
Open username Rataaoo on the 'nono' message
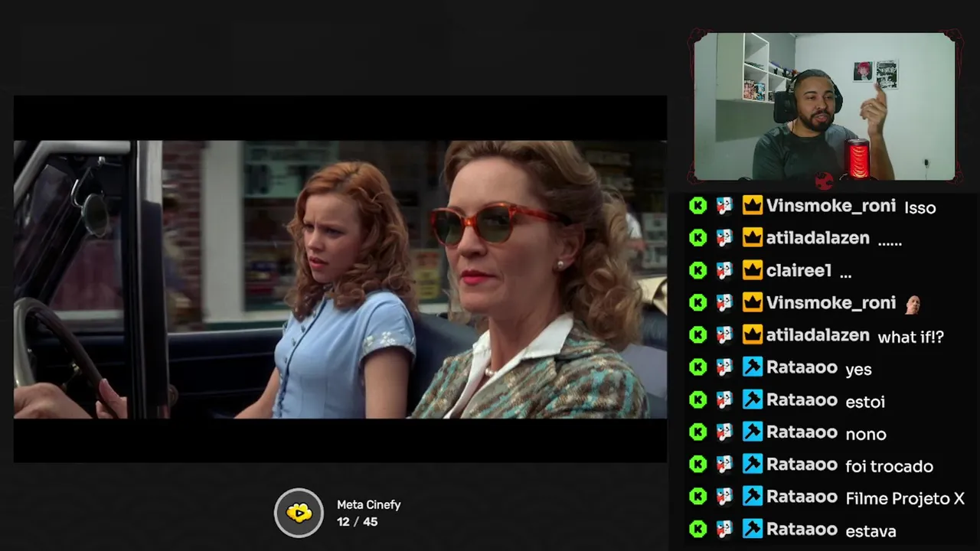click(802, 432)
